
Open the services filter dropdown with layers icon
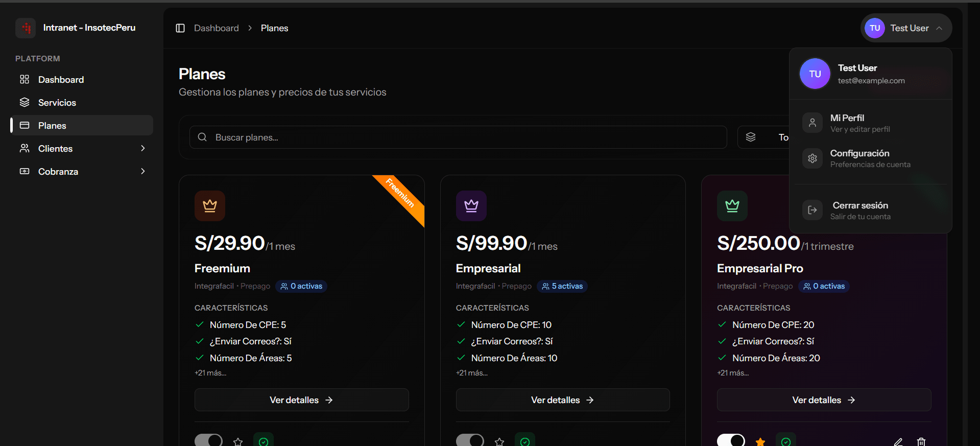pos(764,137)
